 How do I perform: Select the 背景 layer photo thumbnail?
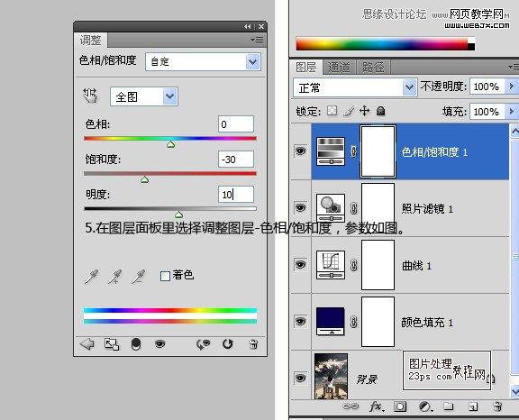tap(331, 377)
